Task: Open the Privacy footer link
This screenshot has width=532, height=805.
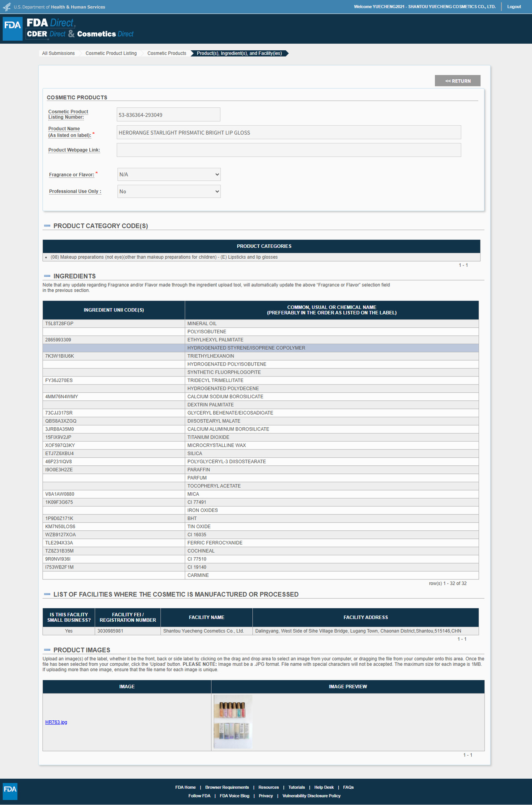Action: pyautogui.click(x=266, y=796)
